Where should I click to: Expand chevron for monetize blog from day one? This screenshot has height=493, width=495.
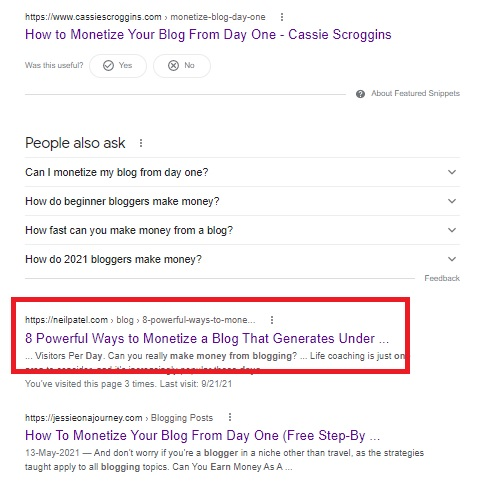click(x=452, y=172)
